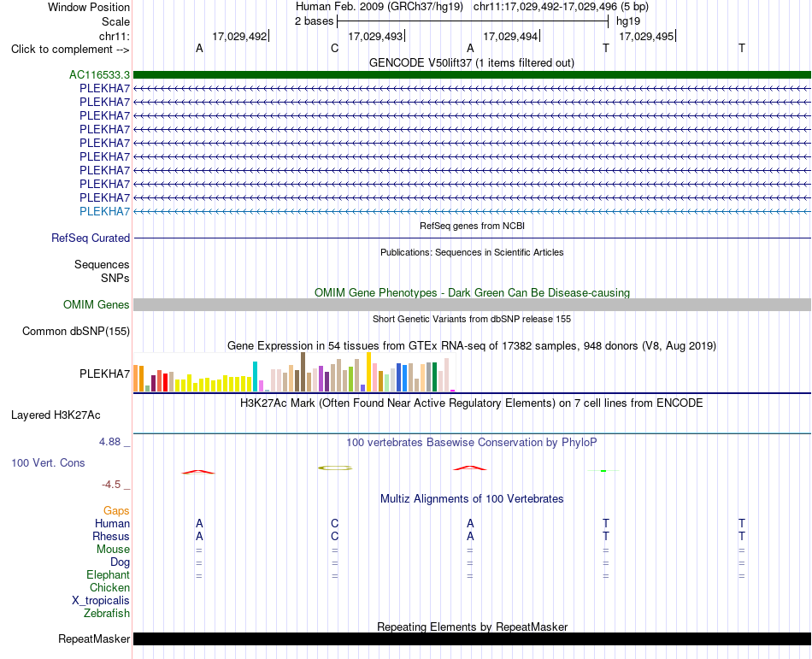Open the OMIM Genes track label

(x=97, y=305)
